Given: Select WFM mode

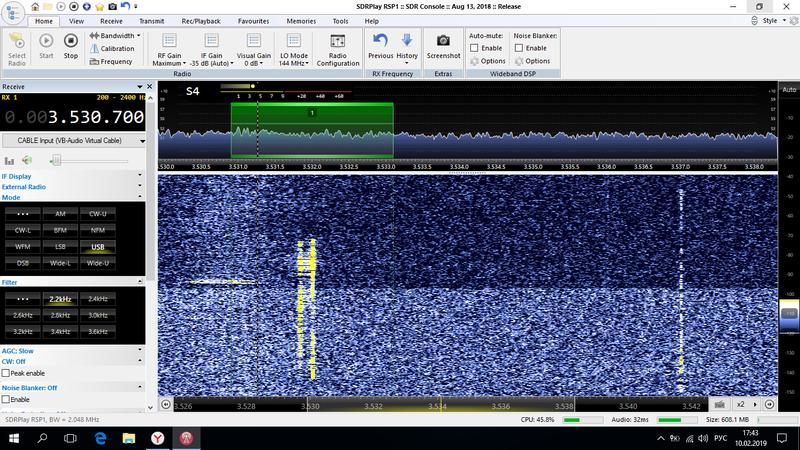Looking at the screenshot, I should coord(22,246).
